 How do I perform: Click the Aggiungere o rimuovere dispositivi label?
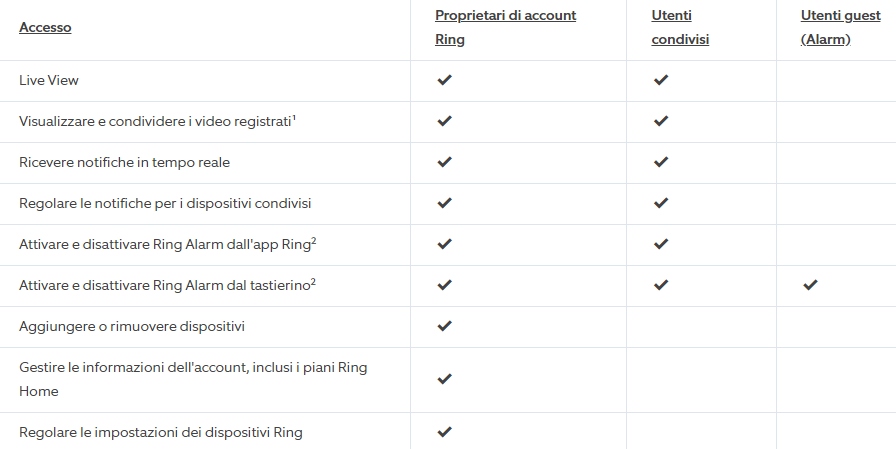click(x=132, y=327)
